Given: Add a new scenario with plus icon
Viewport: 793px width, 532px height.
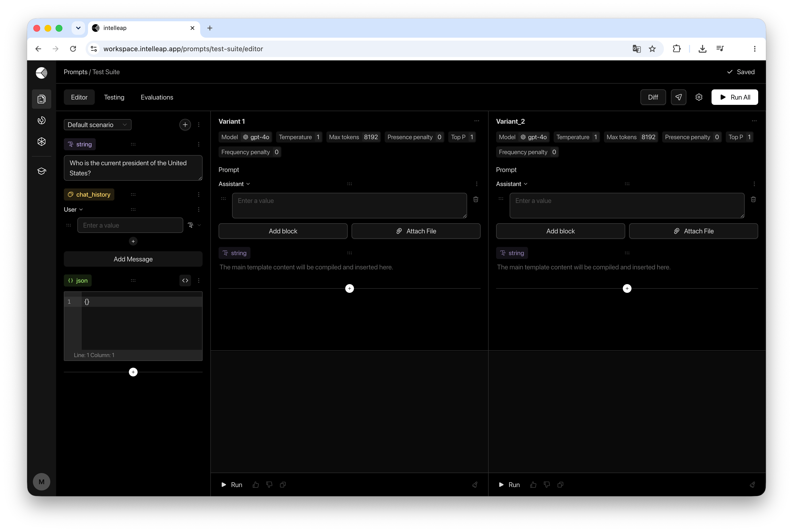Looking at the screenshot, I should tap(185, 125).
